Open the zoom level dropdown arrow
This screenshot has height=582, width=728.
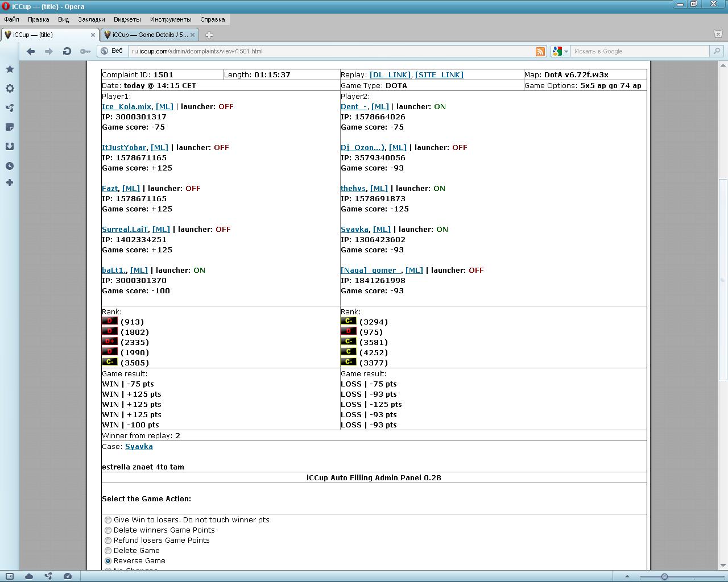pos(627,576)
